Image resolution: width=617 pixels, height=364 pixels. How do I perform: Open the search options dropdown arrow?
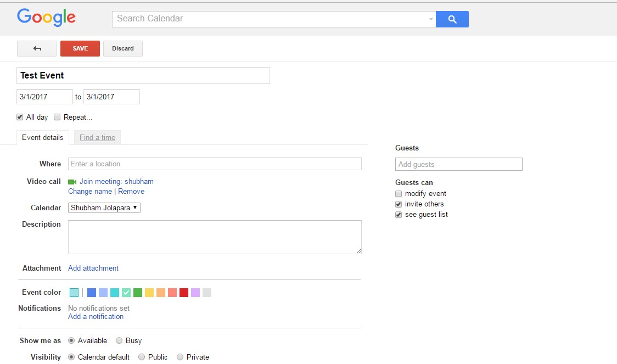pyautogui.click(x=431, y=19)
